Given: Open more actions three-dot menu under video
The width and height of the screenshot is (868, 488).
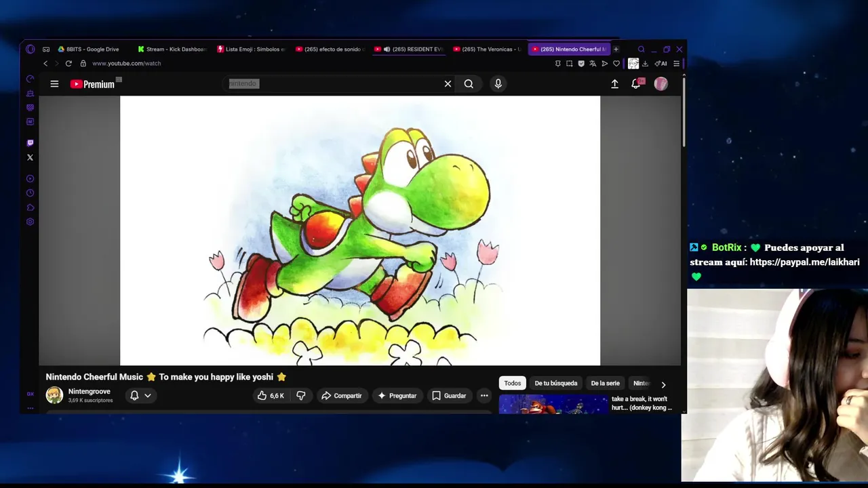Looking at the screenshot, I should click(x=484, y=396).
